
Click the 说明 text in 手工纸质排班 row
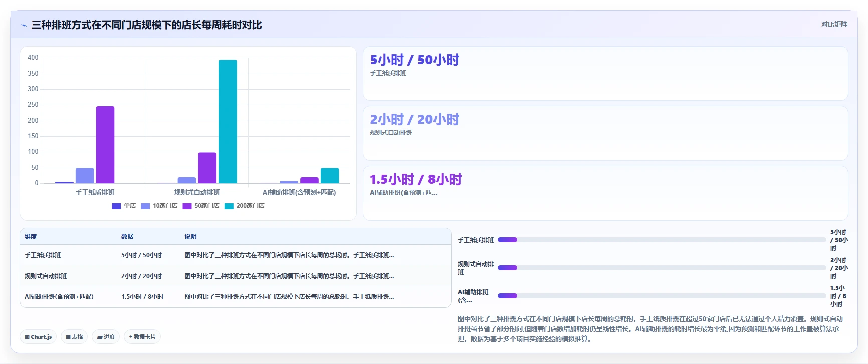pos(289,255)
